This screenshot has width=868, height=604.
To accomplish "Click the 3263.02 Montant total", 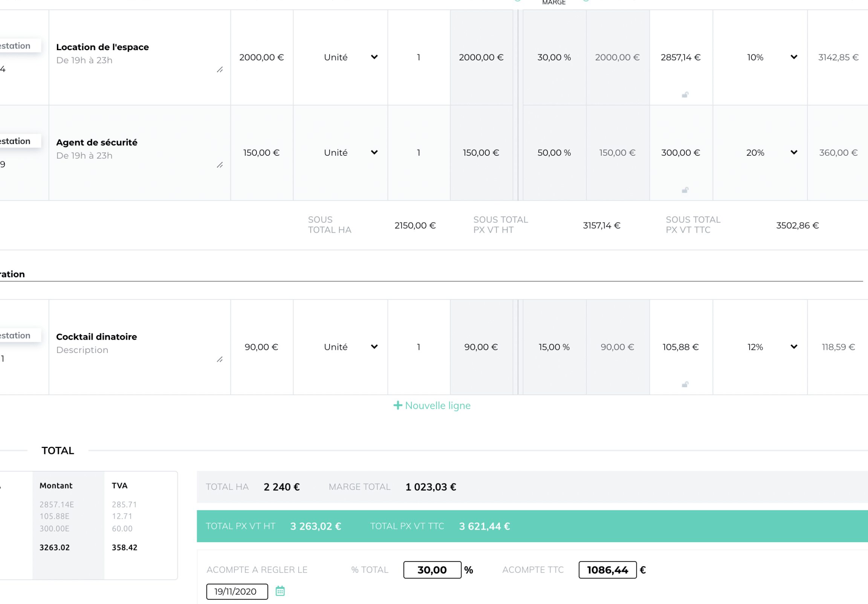I will [55, 548].
